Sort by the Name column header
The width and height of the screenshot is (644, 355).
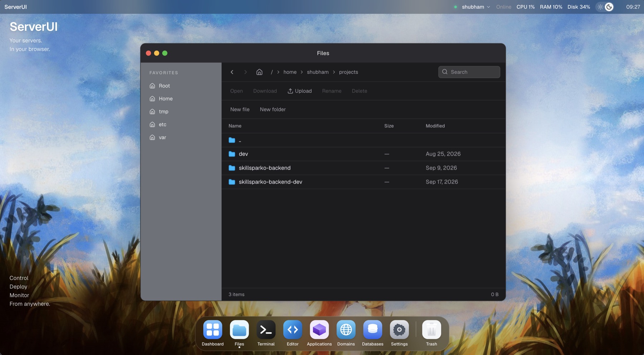[235, 126]
